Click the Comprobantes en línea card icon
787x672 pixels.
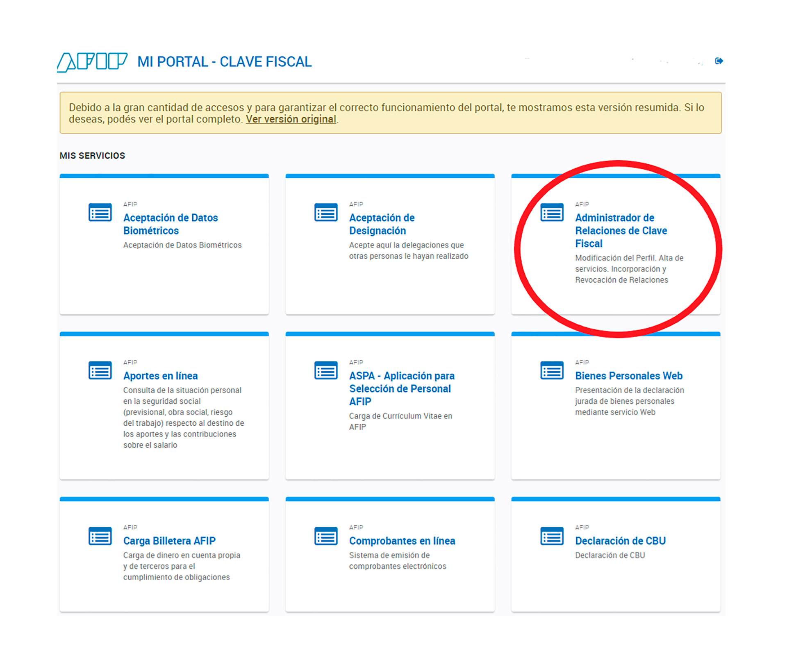[x=326, y=536]
